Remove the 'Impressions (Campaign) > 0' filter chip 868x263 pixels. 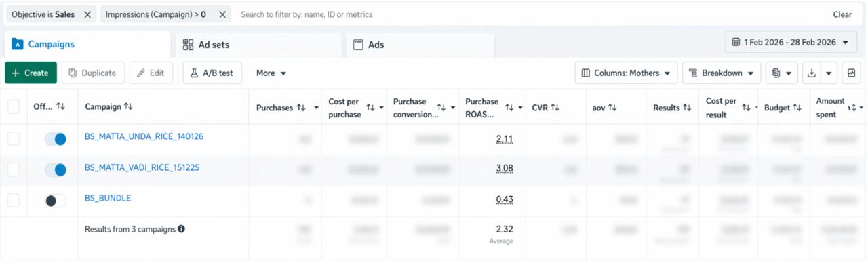click(222, 14)
